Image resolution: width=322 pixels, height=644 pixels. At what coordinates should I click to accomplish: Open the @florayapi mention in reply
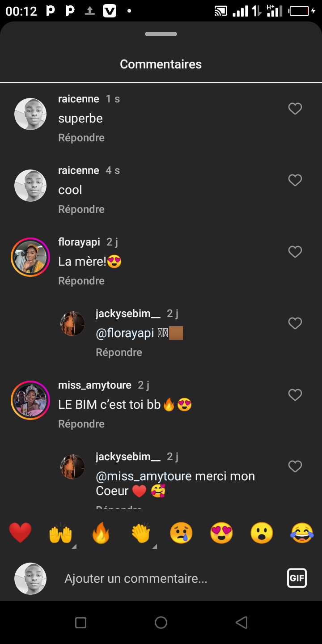coord(125,333)
